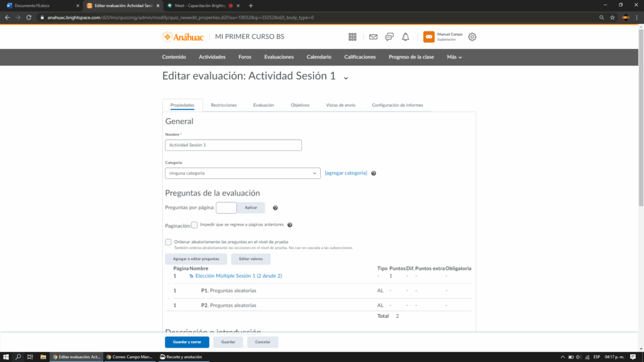Image resolution: width=644 pixels, height=362 pixels.
Task: Open the course selector grid icon
Action: [352, 37]
